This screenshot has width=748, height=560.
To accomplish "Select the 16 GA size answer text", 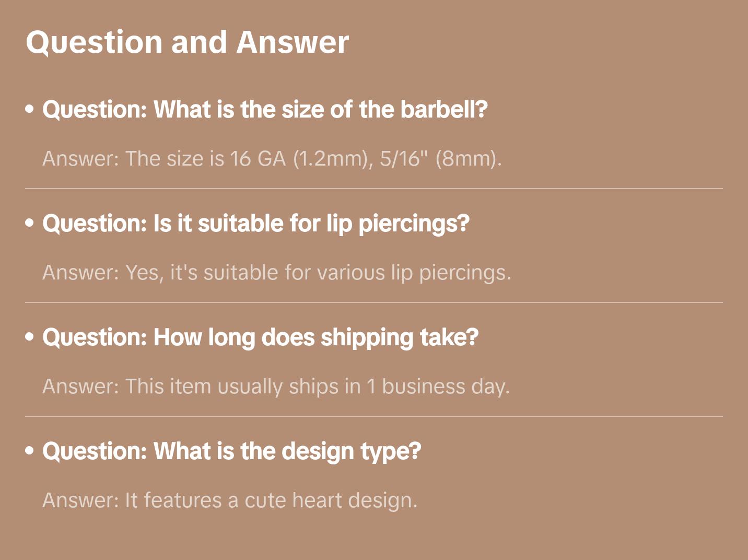I will pyautogui.click(x=272, y=158).
